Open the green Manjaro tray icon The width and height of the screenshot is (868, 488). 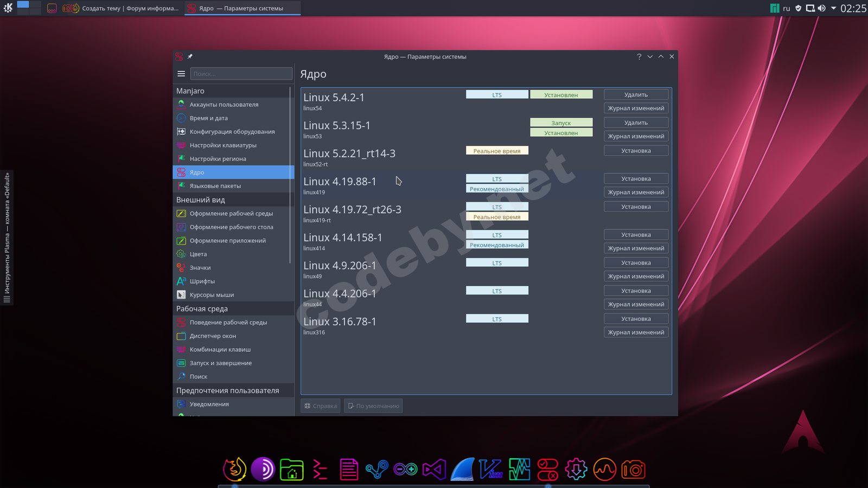pyautogui.click(x=775, y=8)
